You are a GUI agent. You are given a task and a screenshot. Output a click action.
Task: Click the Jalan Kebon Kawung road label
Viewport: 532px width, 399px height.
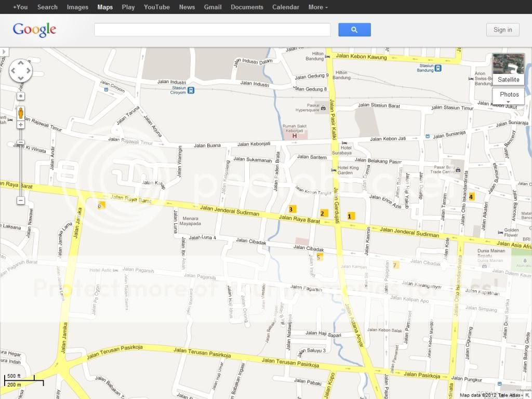click(x=361, y=56)
